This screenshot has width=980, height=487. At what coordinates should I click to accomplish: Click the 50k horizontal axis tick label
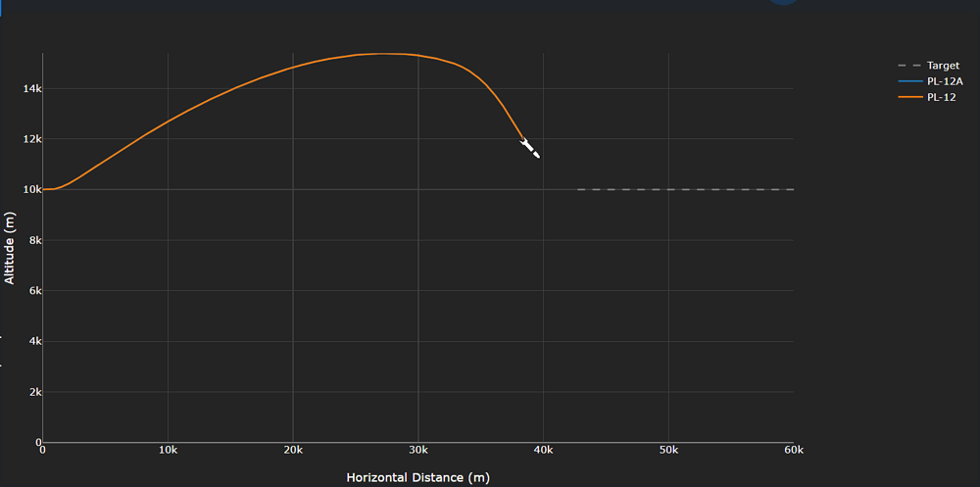[x=668, y=450]
